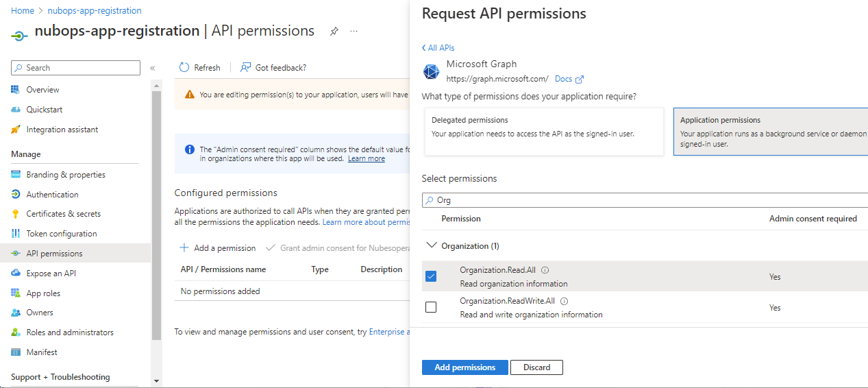868x388 pixels.
Task: Select the Delegated permissions card
Action: (x=544, y=132)
